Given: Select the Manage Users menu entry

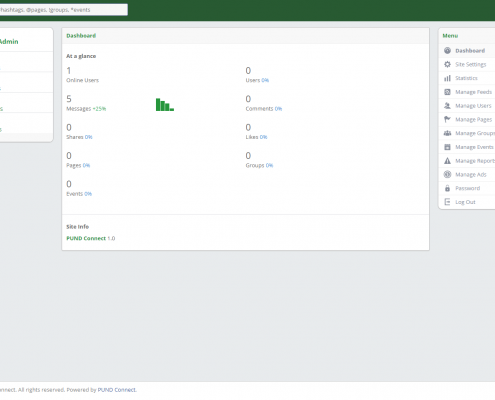Looking at the screenshot, I should point(467,106).
